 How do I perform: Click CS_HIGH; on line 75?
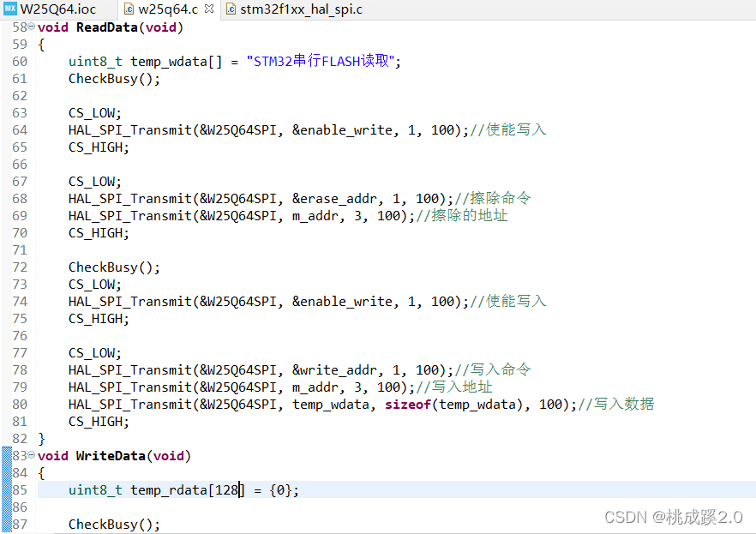(99, 319)
